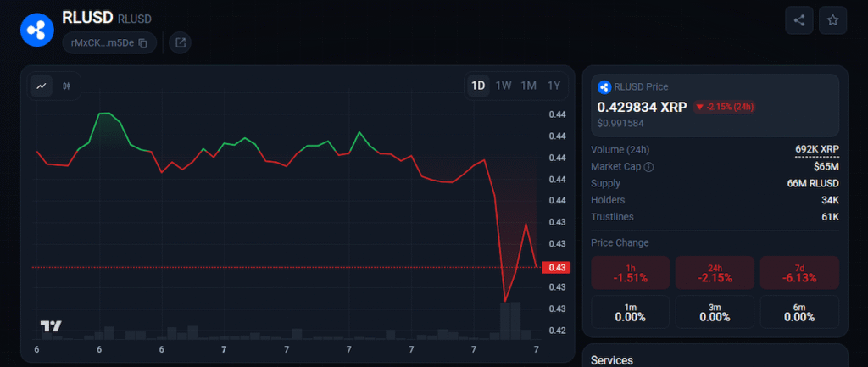The image size is (868, 367).
Task: Click the 0.429834 XRP price text
Action: 642,107
